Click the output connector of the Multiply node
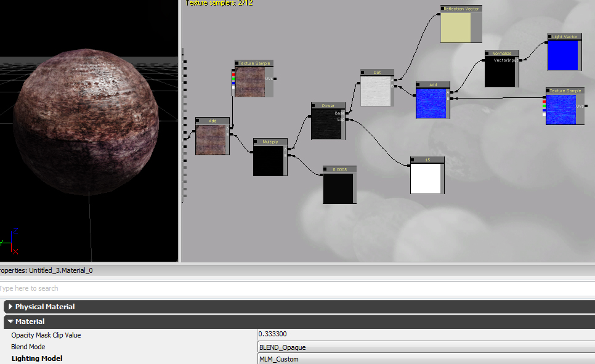Image resolution: width=595 pixels, height=364 pixels. tap(252, 152)
